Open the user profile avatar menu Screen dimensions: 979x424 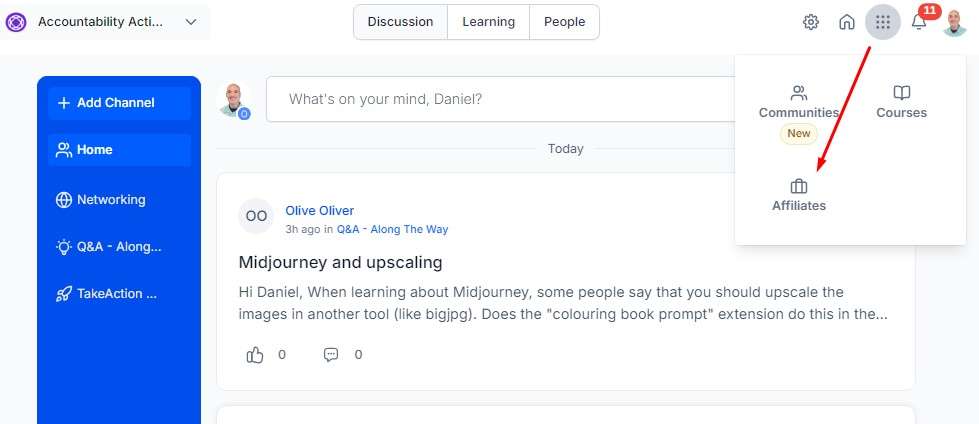click(x=955, y=22)
